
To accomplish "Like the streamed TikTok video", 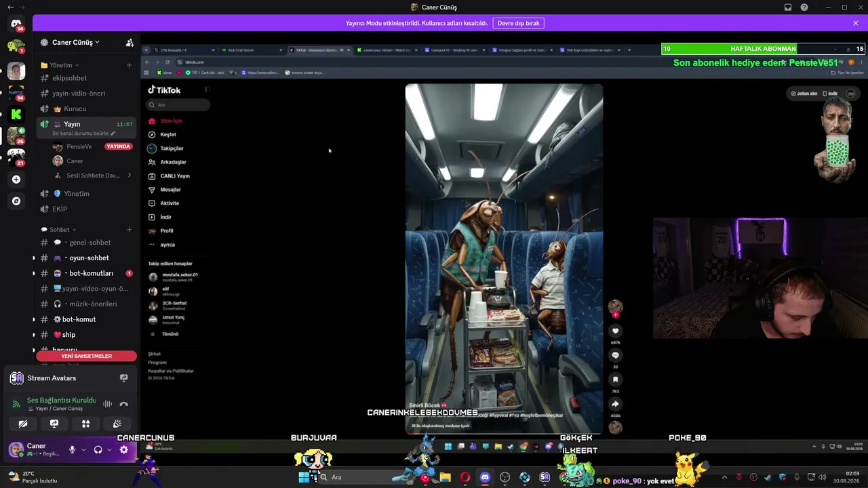I will click(615, 331).
